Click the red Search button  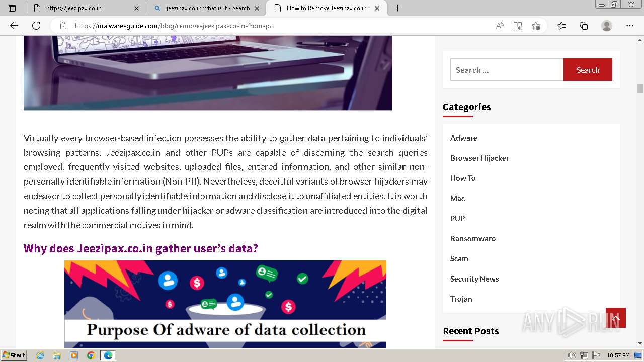(588, 70)
